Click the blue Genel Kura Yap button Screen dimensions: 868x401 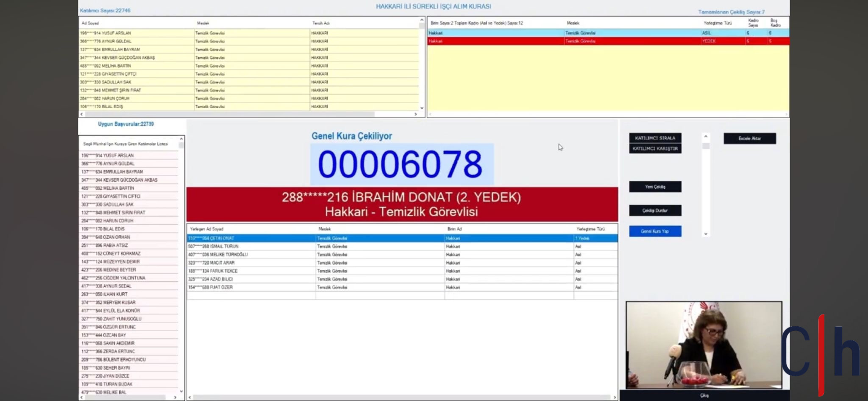[x=655, y=231]
